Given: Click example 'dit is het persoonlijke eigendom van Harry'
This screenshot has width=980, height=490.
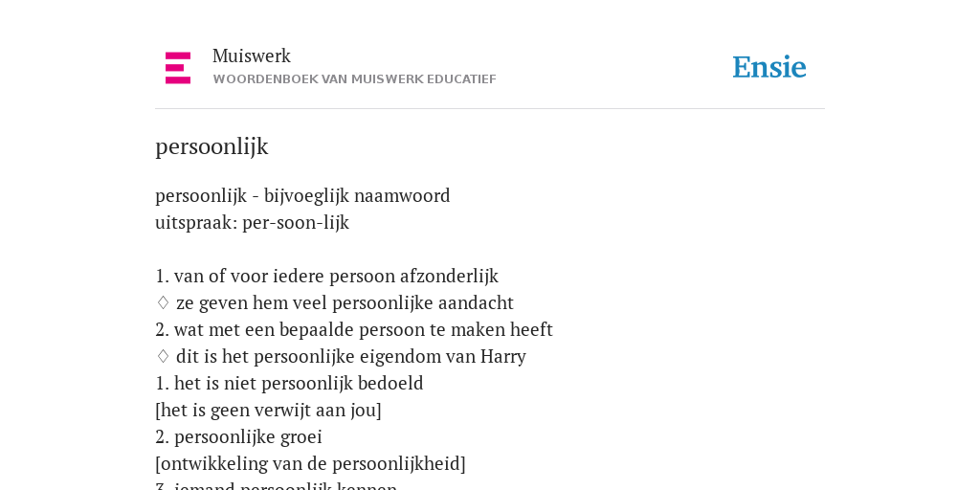Looking at the screenshot, I should (351, 356).
